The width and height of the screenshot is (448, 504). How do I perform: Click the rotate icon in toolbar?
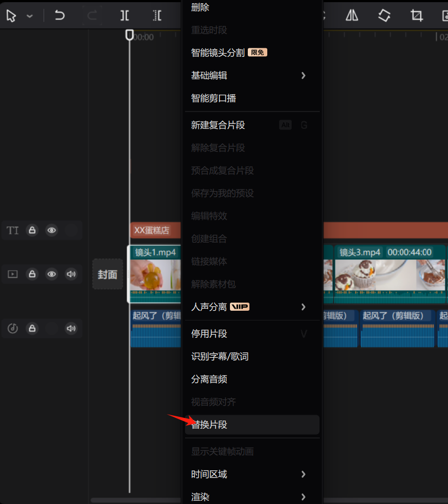(x=384, y=15)
